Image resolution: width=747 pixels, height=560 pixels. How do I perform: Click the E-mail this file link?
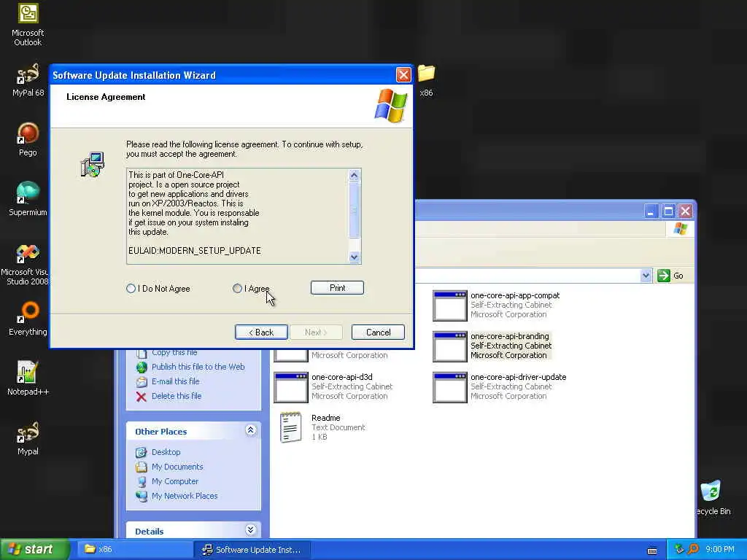click(175, 381)
